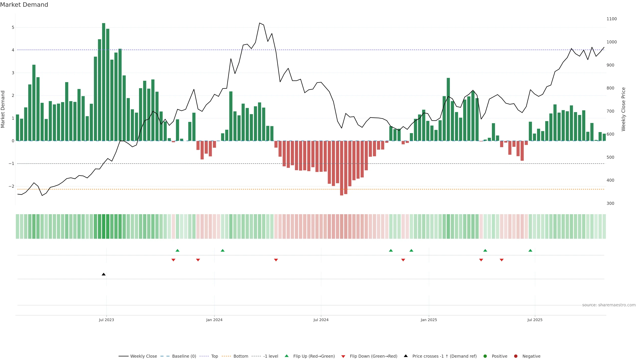
Task: Hide the Top dotted line via legend
Action: pos(214,356)
